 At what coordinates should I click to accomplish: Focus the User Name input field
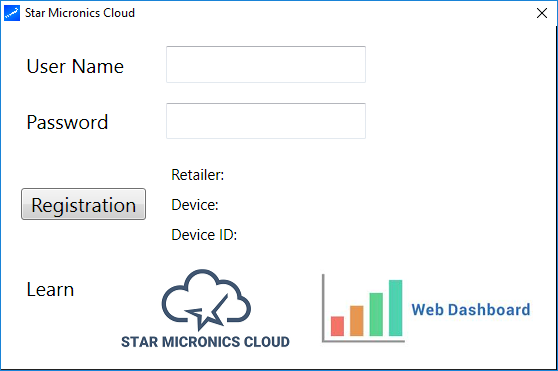coord(266,64)
